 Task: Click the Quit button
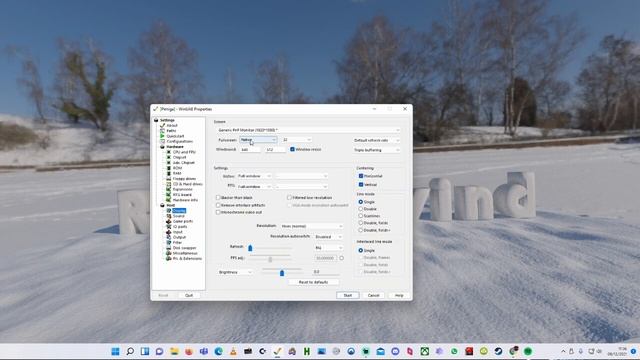coord(189,295)
